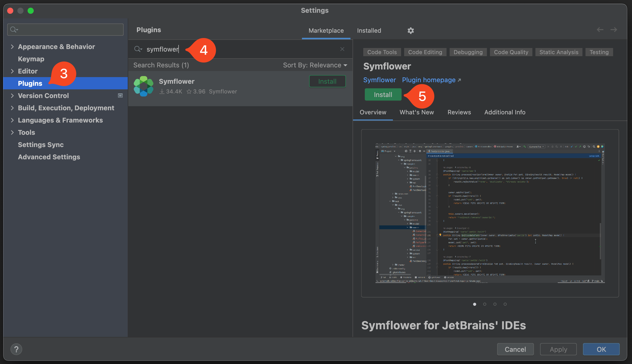The height and width of the screenshot is (364, 632).
Task: Open the Additional Info tab
Action: (505, 112)
